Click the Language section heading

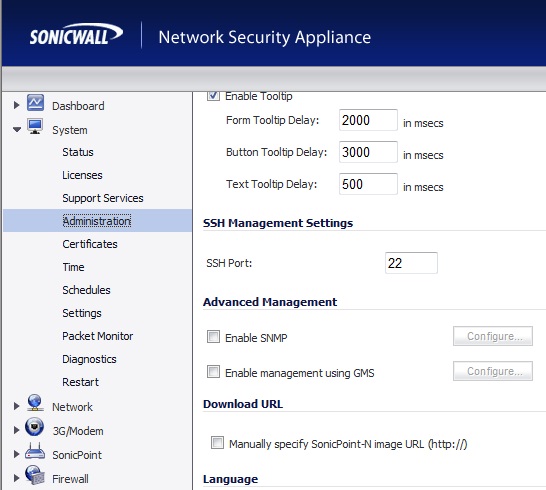(231, 479)
